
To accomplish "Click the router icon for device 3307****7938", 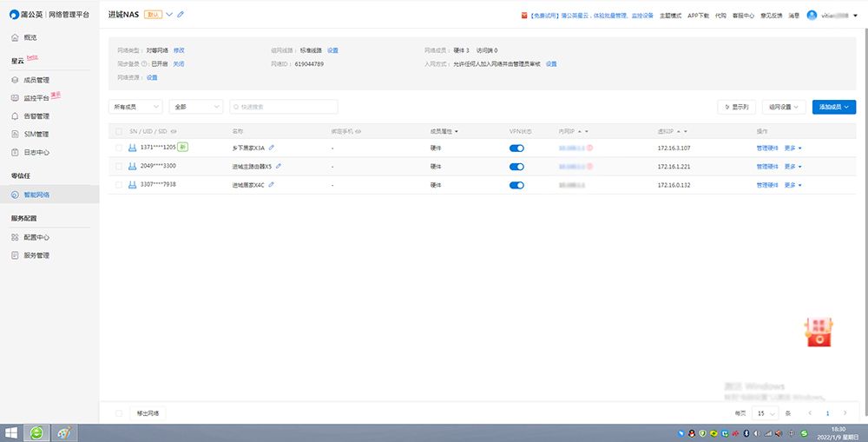I will click(133, 185).
